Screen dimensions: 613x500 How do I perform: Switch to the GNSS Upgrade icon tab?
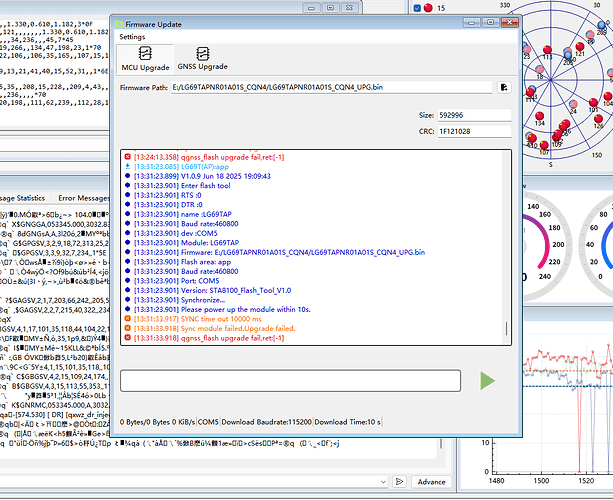tap(203, 59)
